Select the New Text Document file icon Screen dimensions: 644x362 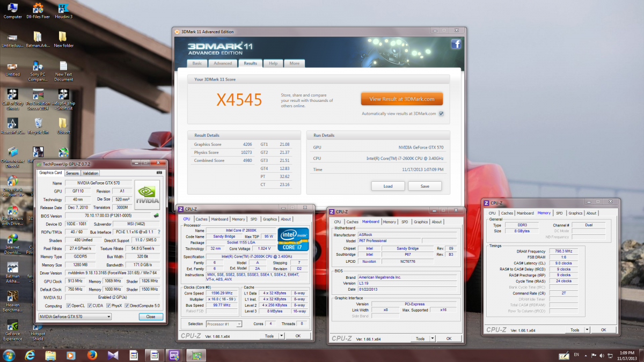63,71
